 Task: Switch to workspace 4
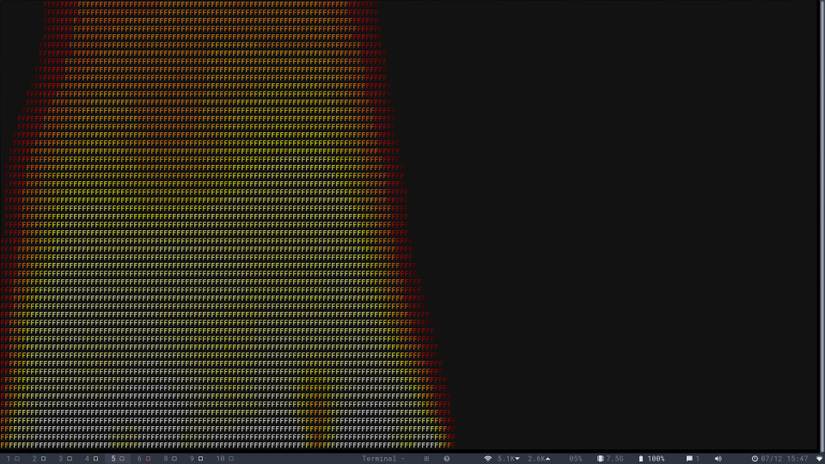point(92,459)
